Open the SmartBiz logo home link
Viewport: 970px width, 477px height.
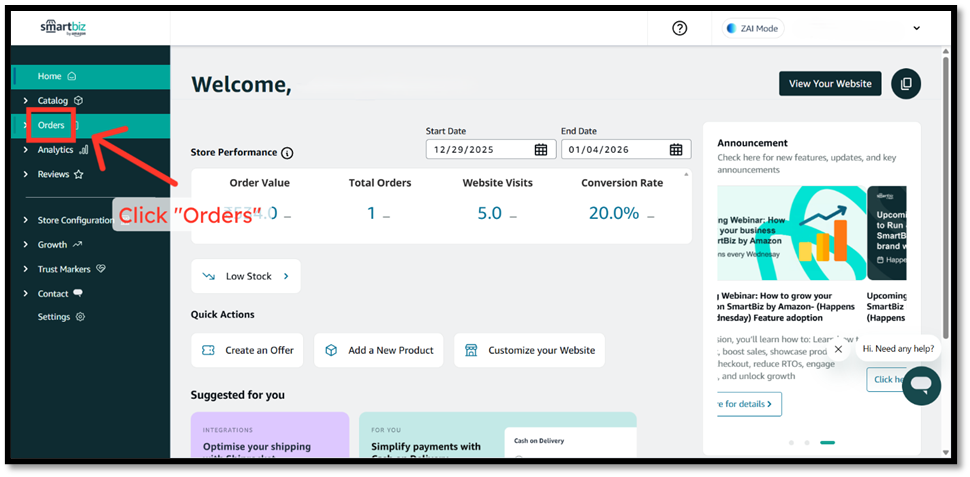(x=63, y=28)
